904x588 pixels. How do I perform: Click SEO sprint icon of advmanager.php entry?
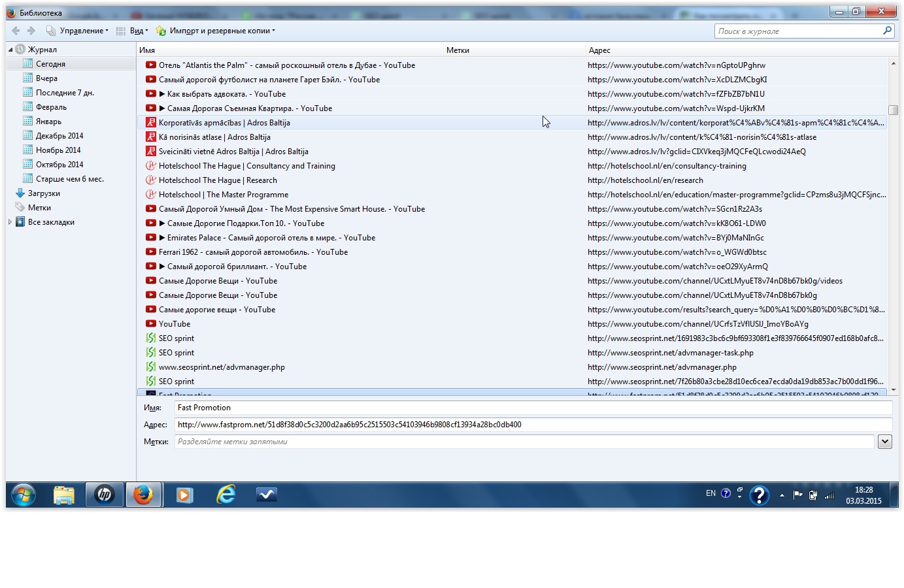coord(151,367)
